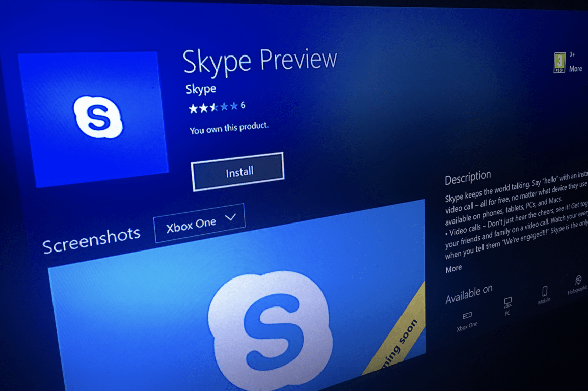Click the Install button
Image resolution: width=588 pixels, height=391 pixels.
point(237,172)
